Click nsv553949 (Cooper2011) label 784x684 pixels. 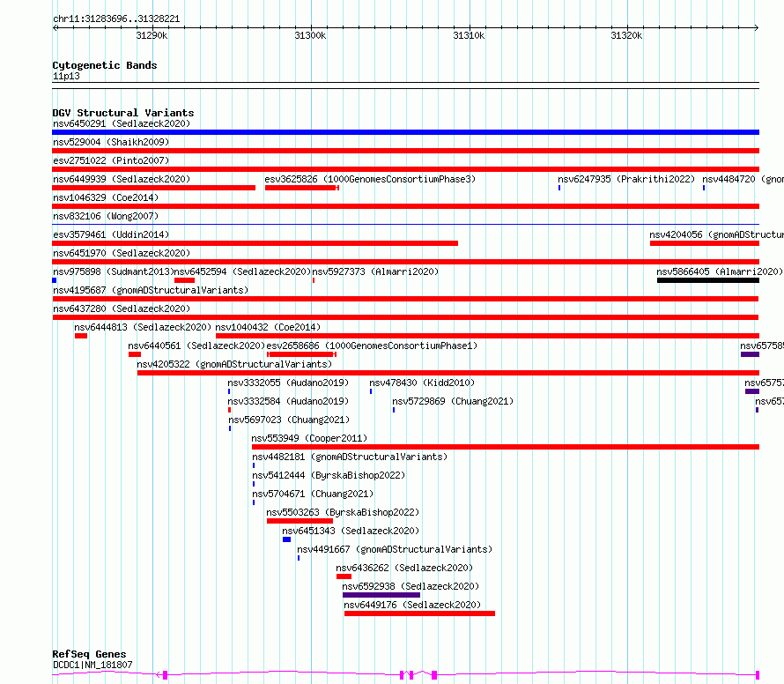pos(309,438)
